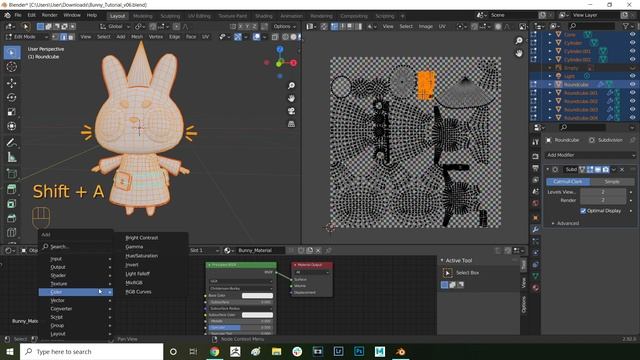Choose RGB Curves from Color submenu

(x=138, y=292)
